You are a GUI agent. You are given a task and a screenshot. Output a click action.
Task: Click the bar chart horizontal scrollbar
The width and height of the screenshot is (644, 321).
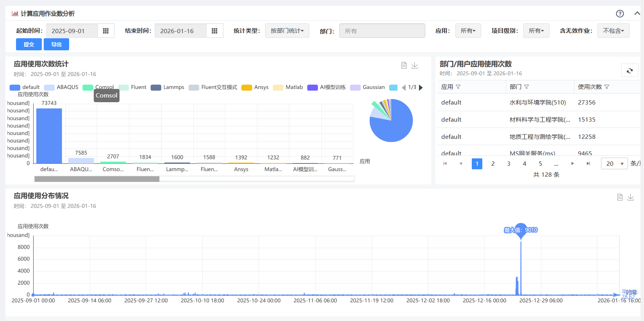[97, 179]
